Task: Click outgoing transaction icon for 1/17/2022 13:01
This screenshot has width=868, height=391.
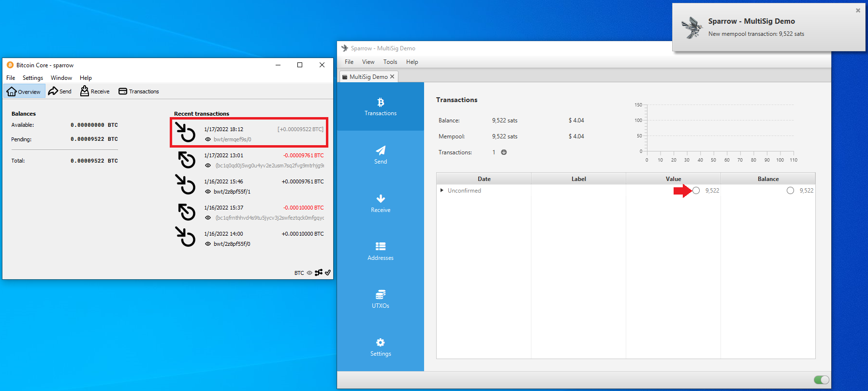Action: pyautogui.click(x=186, y=159)
